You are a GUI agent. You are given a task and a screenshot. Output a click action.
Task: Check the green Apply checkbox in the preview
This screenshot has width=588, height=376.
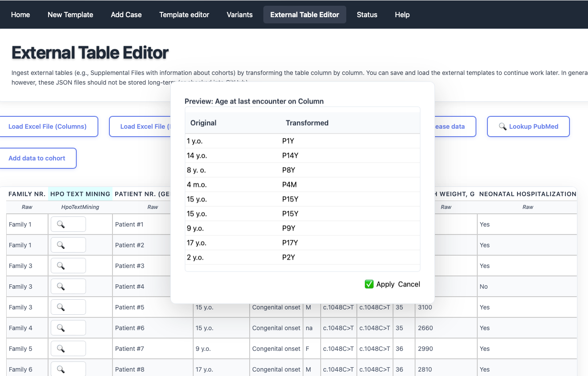point(369,284)
